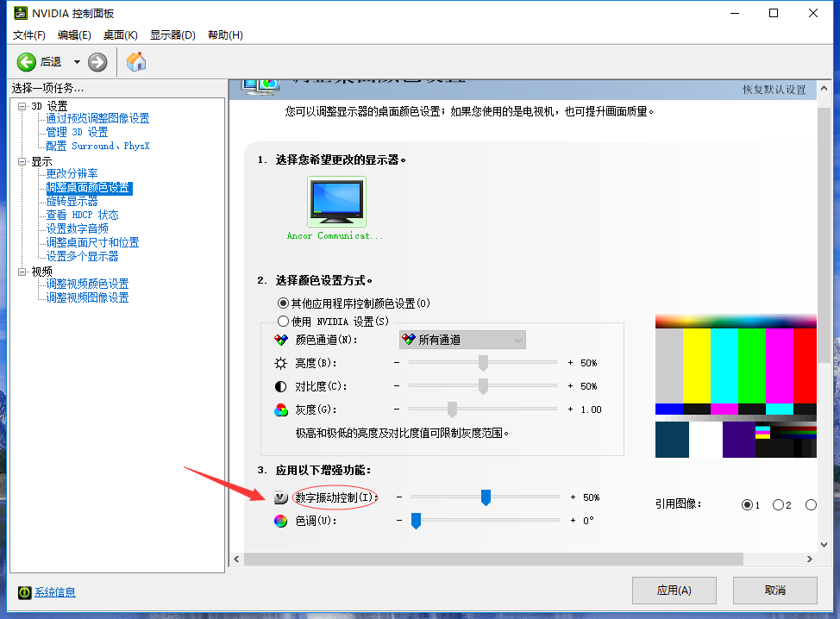Click the 亮度 brightness slider handle

coord(483,363)
